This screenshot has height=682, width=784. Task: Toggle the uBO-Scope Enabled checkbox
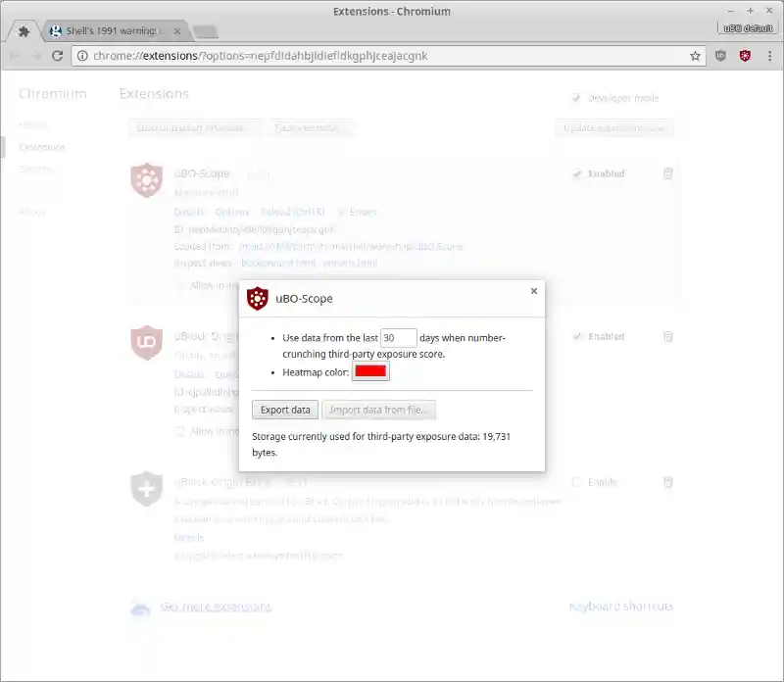click(577, 173)
